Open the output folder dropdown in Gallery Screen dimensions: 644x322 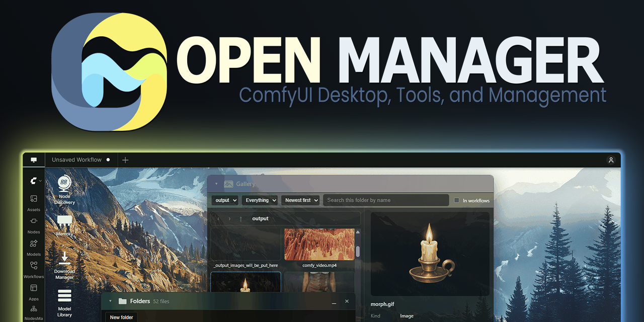click(224, 200)
